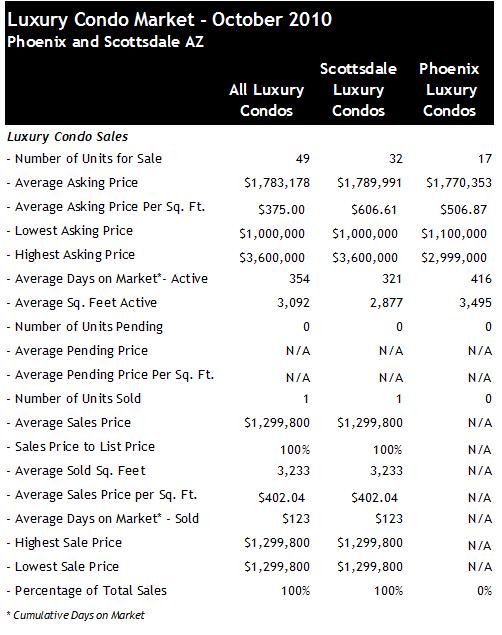The width and height of the screenshot is (502, 635).
Task: Click the $402.04 value under All Luxury Condos
Action: [281, 497]
